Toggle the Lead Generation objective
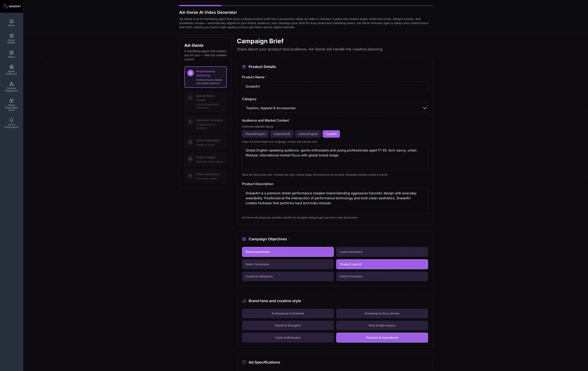The width and height of the screenshot is (588, 371). tap(382, 252)
